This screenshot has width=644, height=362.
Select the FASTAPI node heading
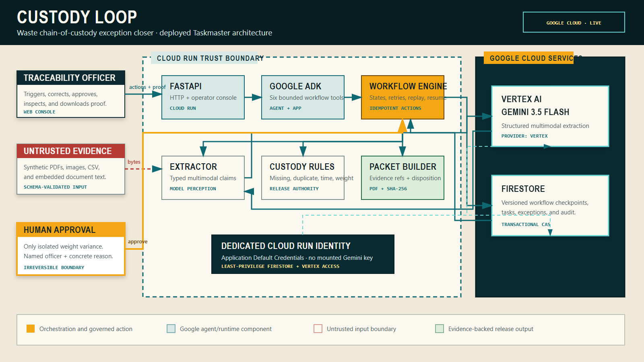pos(186,86)
